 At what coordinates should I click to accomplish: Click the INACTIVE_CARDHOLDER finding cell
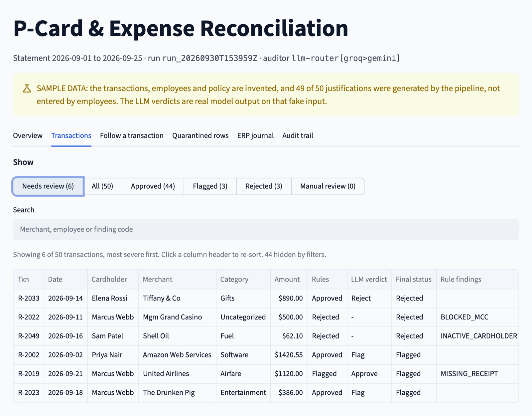point(477,336)
